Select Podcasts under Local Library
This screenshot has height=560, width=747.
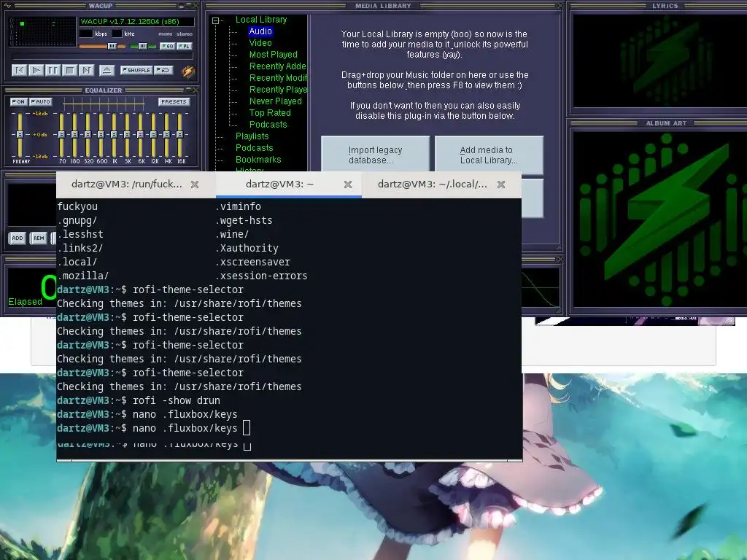(268, 125)
